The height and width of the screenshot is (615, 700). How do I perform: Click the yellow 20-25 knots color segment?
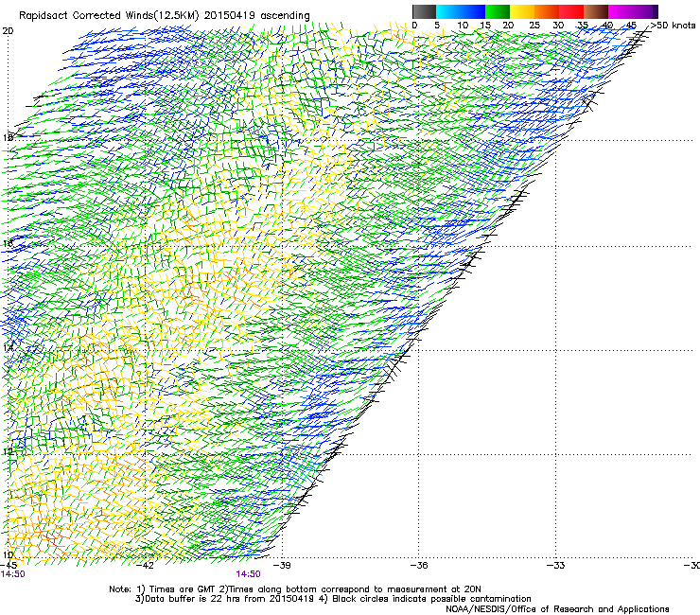pyautogui.click(x=522, y=11)
